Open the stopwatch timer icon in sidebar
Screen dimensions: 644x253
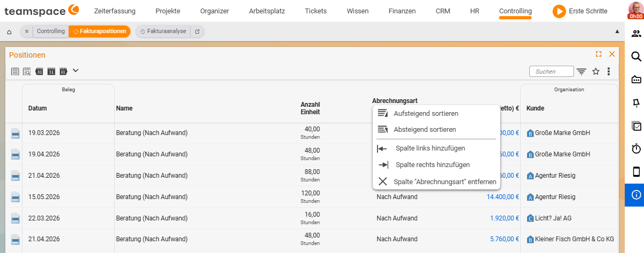636,149
